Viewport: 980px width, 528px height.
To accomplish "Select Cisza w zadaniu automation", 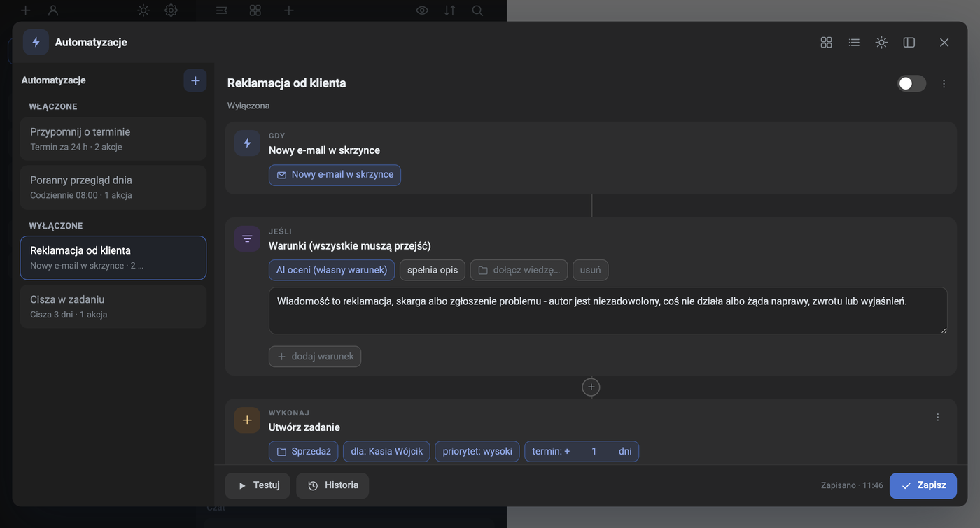I will (x=113, y=306).
